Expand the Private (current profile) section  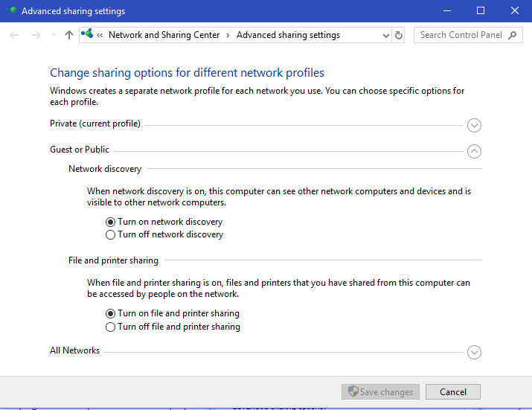click(474, 125)
